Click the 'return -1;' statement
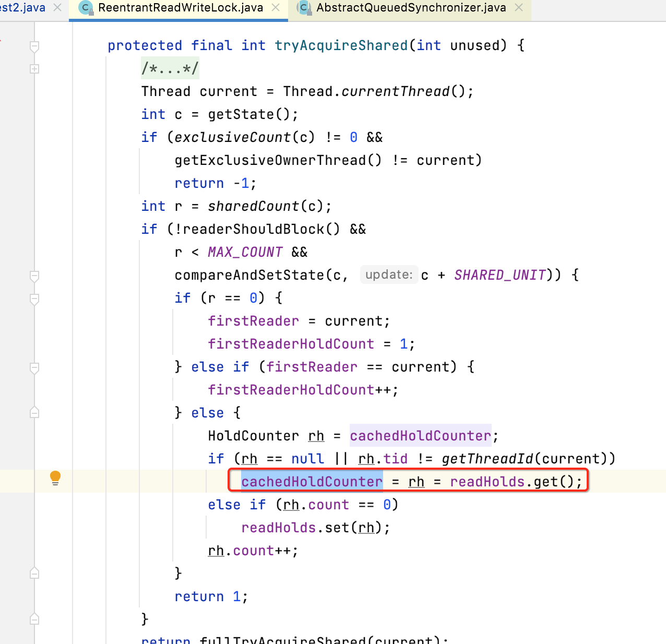 pos(216,183)
